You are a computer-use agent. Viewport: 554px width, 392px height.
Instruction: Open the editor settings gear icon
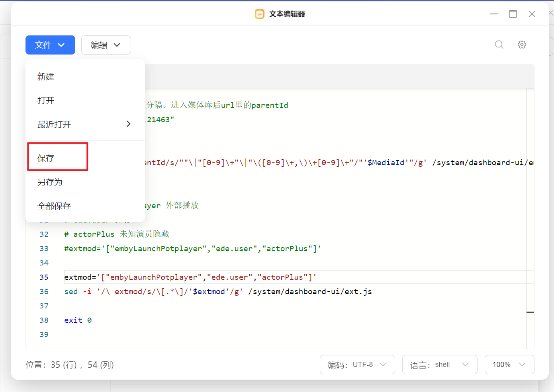point(522,45)
